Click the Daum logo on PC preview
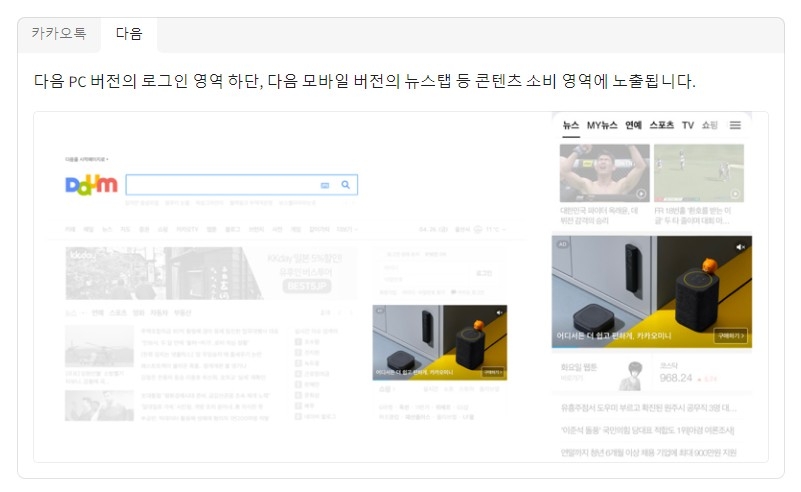Screen dimensions: 801x492 91,185
